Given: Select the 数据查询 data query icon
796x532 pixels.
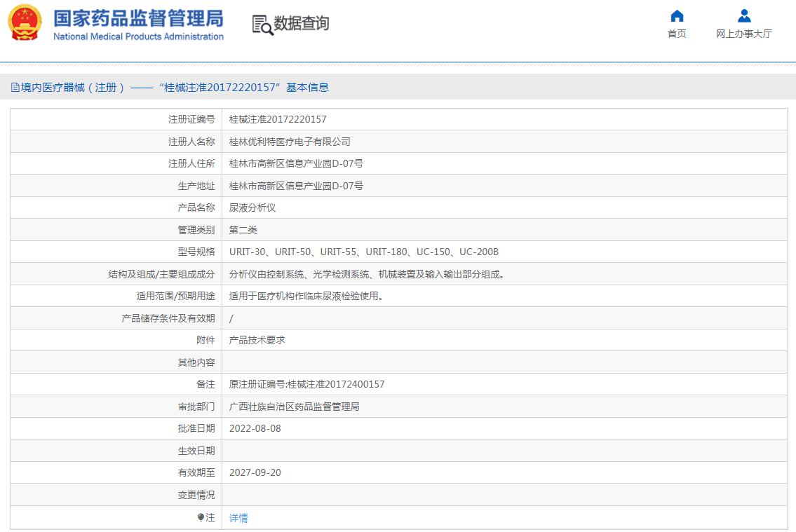Looking at the screenshot, I should pyautogui.click(x=291, y=24).
